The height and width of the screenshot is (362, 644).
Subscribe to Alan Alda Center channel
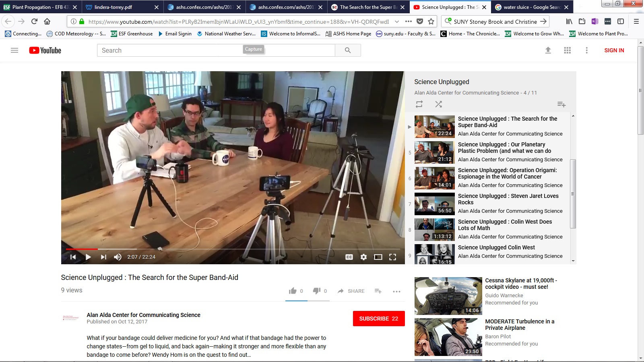point(378,319)
